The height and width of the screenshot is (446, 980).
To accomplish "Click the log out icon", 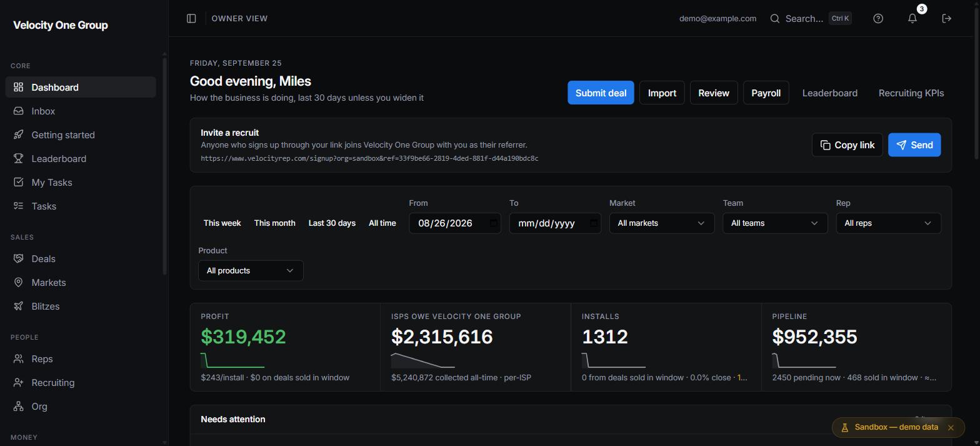I will [x=947, y=19].
